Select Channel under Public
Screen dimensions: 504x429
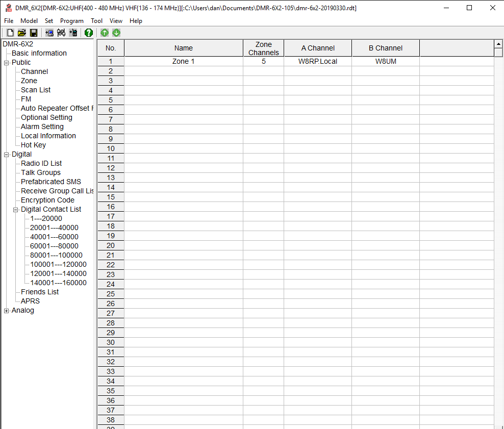pyautogui.click(x=34, y=71)
